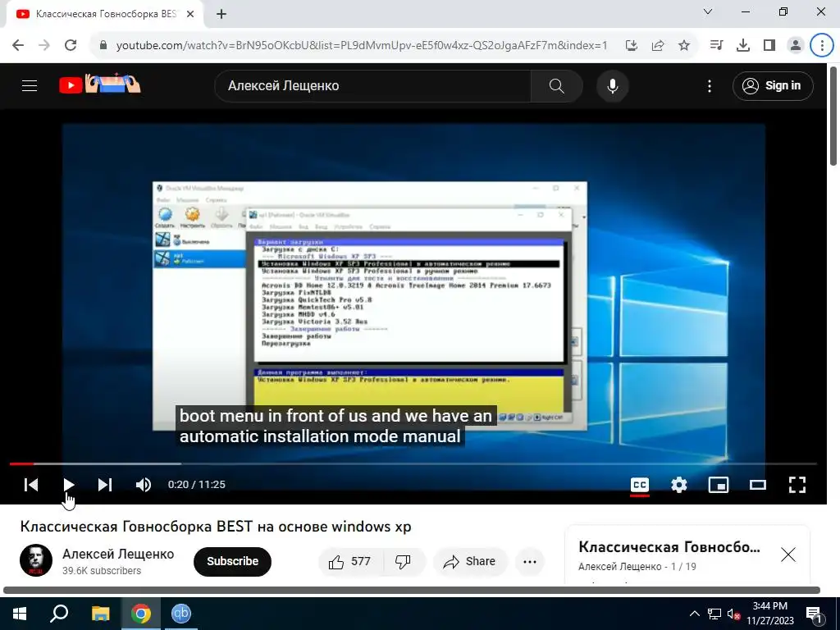Share this video

point(470,561)
